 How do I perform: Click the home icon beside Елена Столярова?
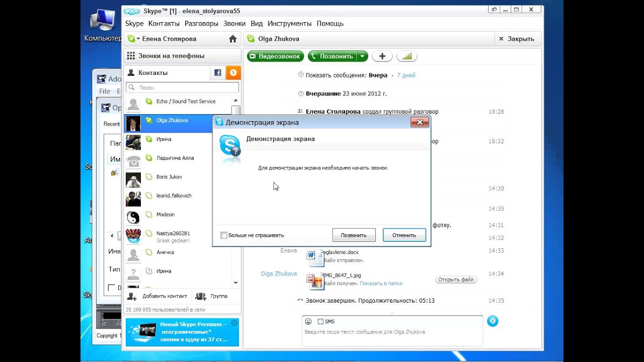pos(232,39)
